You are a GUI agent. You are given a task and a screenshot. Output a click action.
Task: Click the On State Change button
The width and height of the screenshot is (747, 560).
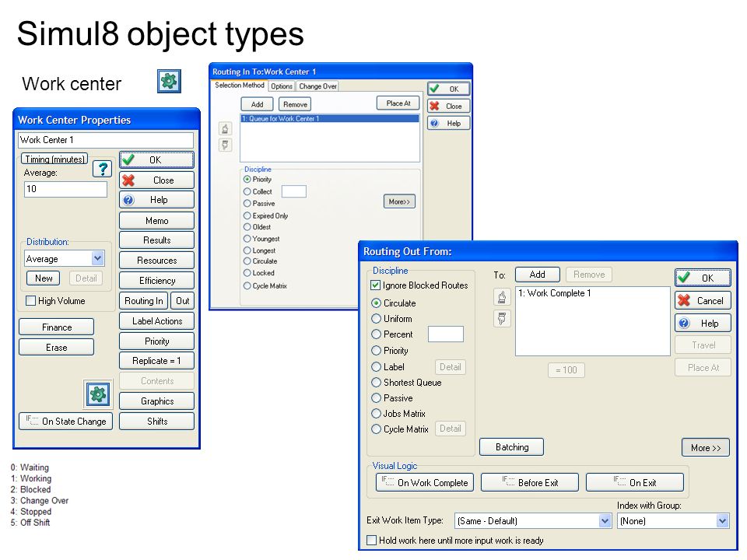65,422
